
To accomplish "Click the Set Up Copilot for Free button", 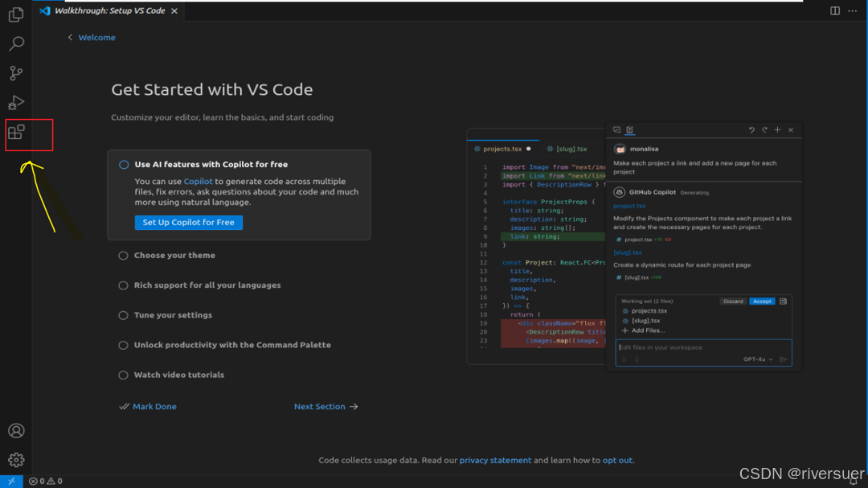I will (x=188, y=222).
